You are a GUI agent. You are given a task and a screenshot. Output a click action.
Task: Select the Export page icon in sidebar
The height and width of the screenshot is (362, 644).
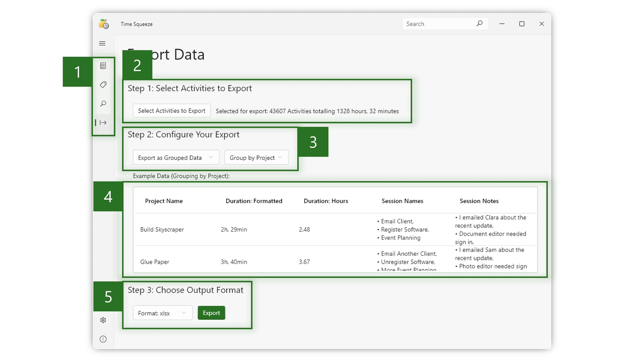103,123
